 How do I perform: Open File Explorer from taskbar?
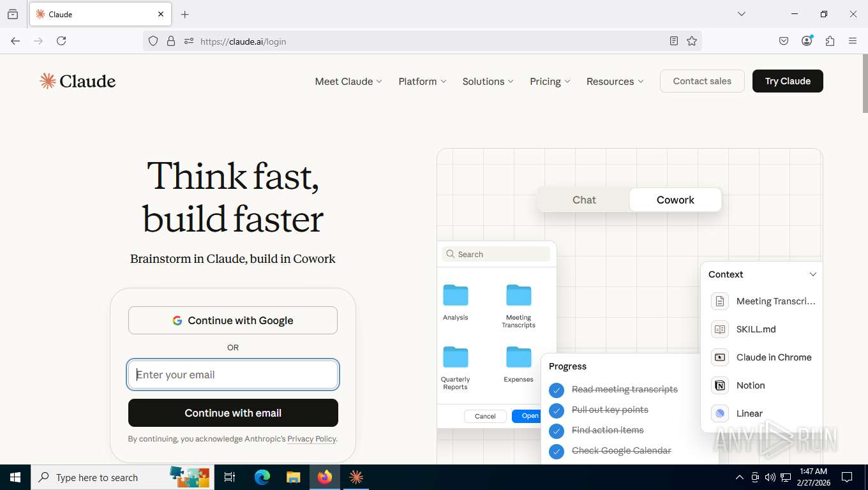coord(293,477)
